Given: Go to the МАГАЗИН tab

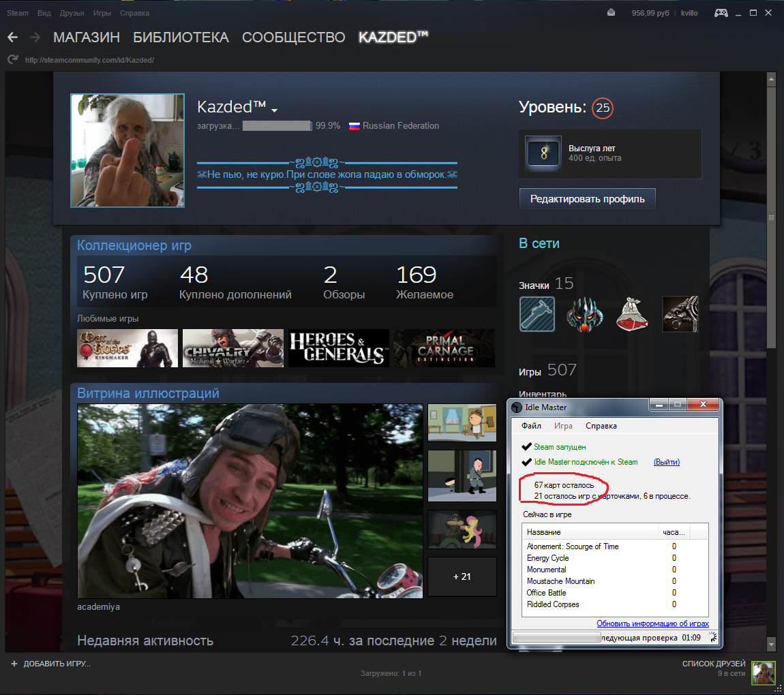Looking at the screenshot, I should pyautogui.click(x=87, y=37).
